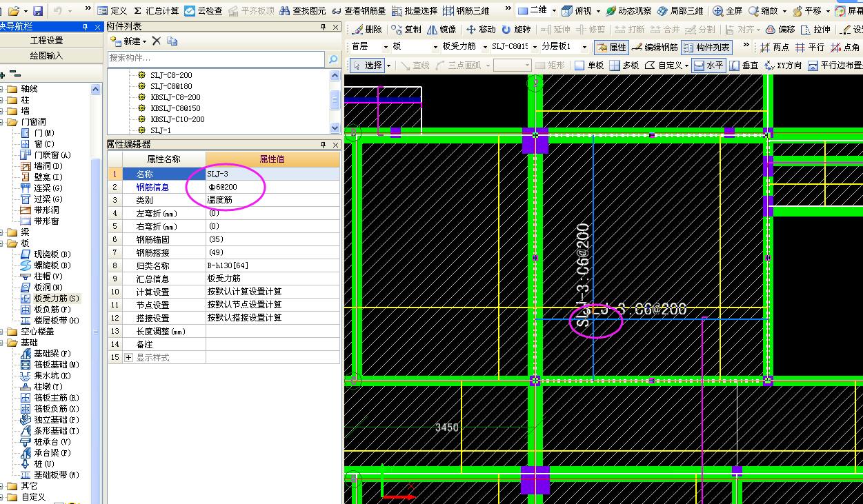863x504 pixels.
Task: Open 局部三维 local 3D view
Action: tap(681, 11)
